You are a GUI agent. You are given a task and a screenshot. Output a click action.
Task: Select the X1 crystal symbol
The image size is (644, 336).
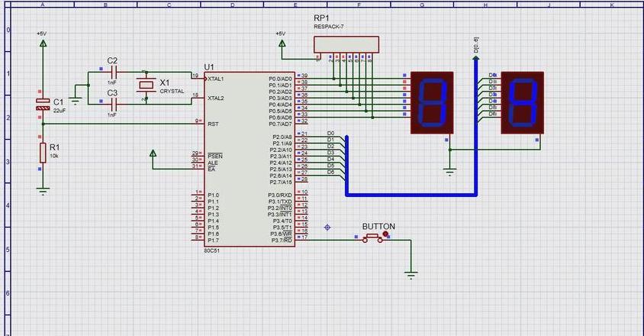coord(146,85)
